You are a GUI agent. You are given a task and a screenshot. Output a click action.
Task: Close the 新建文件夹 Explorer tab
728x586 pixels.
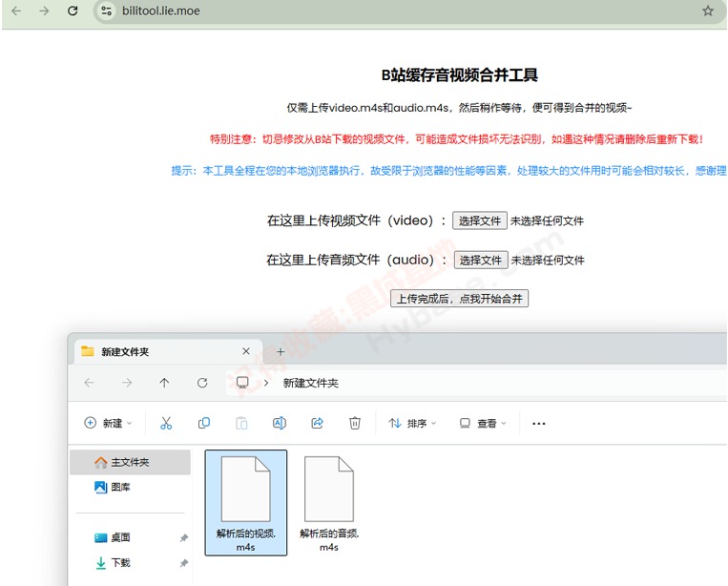tap(246, 351)
